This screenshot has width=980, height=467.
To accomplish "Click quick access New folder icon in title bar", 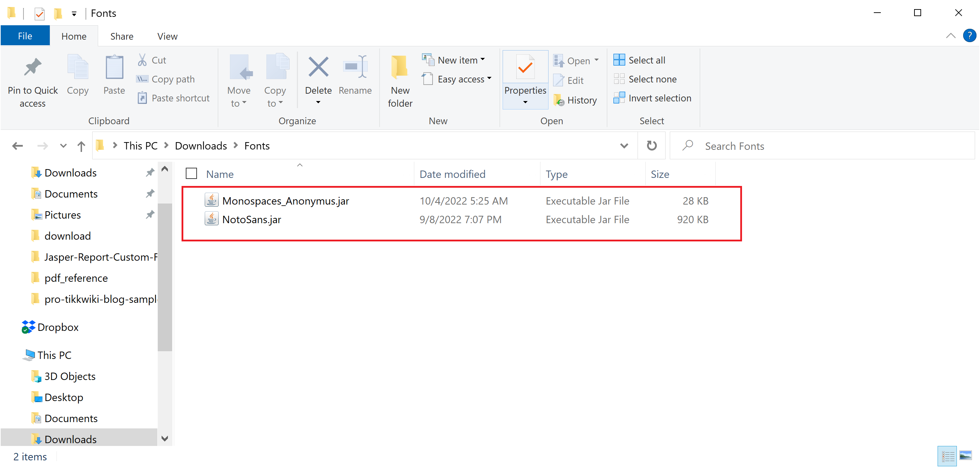I will [58, 14].
